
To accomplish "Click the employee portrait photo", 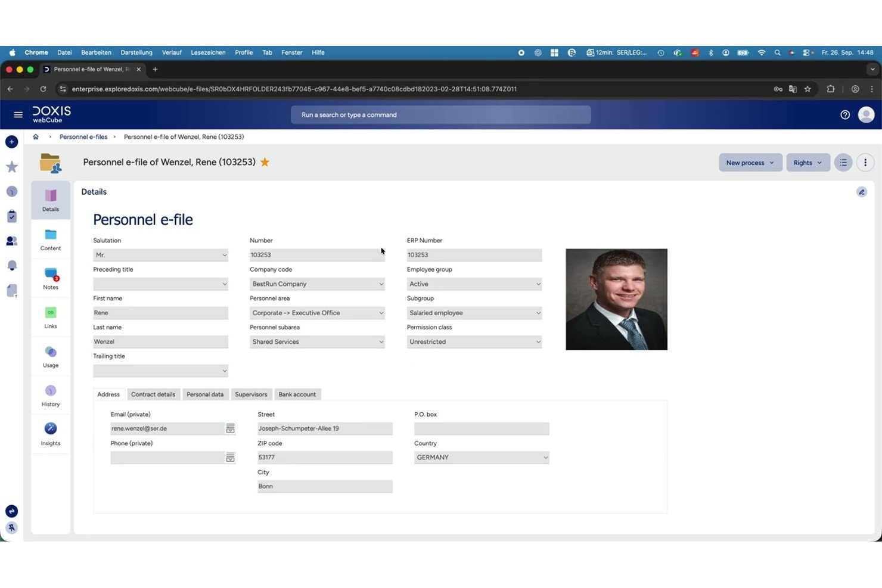I will coord(616,299).
